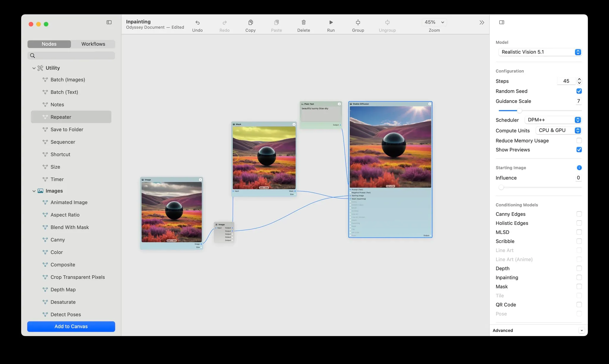Open the 45% Zoom dropdown
609x364 pixels.
(x=434, y=22)
